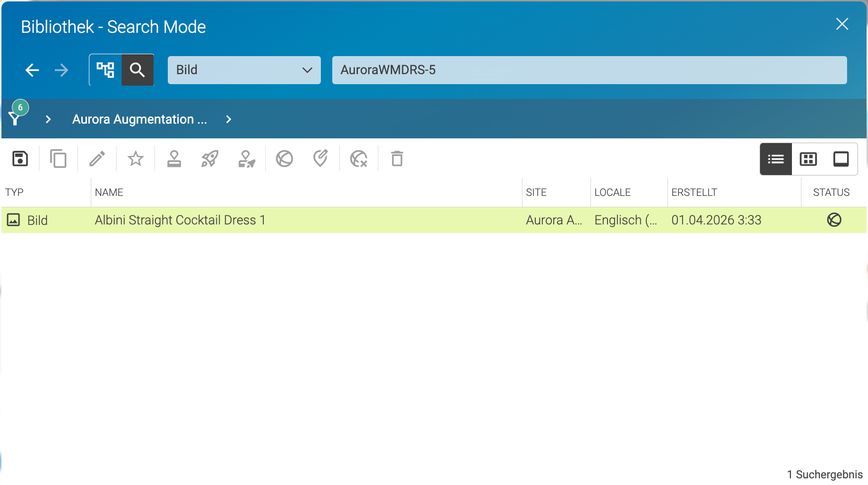Switch to single preview view
The image size is (868, 485).
841,159
